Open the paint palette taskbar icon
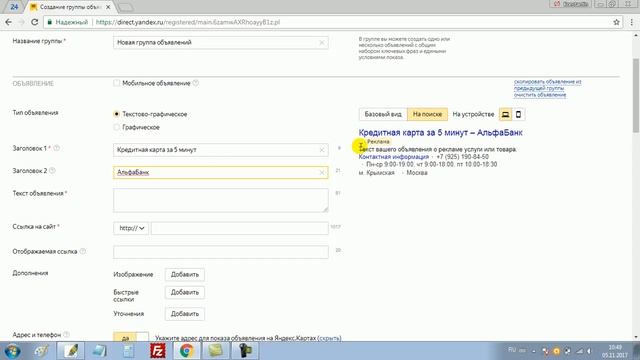640x360 pixels. (x=42, y=351)
